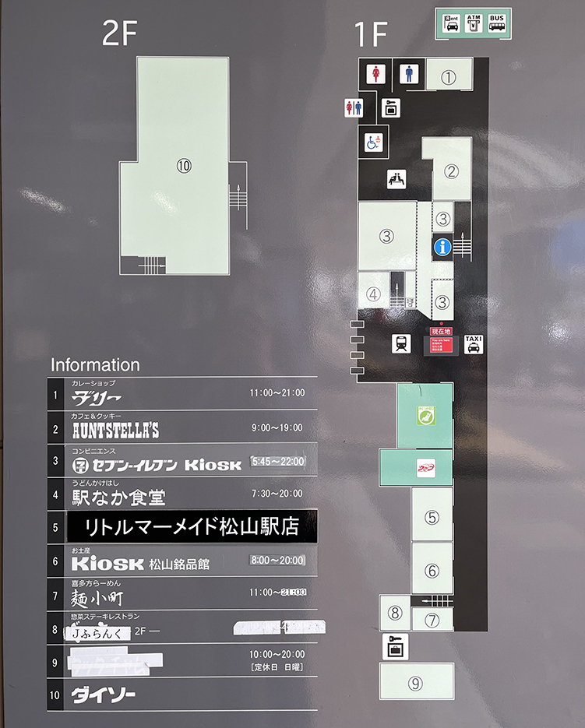Screen dimensions: 585x728
Task: Click the ATM icon in the legend
Action: (x=474, y=23)
